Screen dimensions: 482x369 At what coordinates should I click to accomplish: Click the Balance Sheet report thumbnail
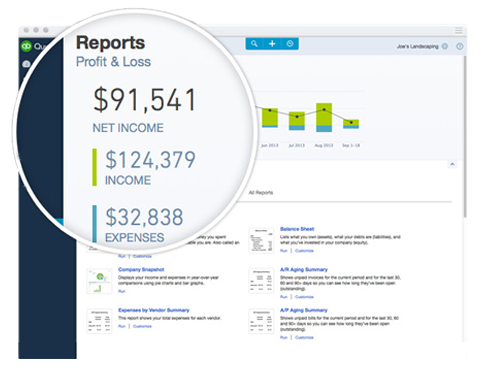pos(261,240)
